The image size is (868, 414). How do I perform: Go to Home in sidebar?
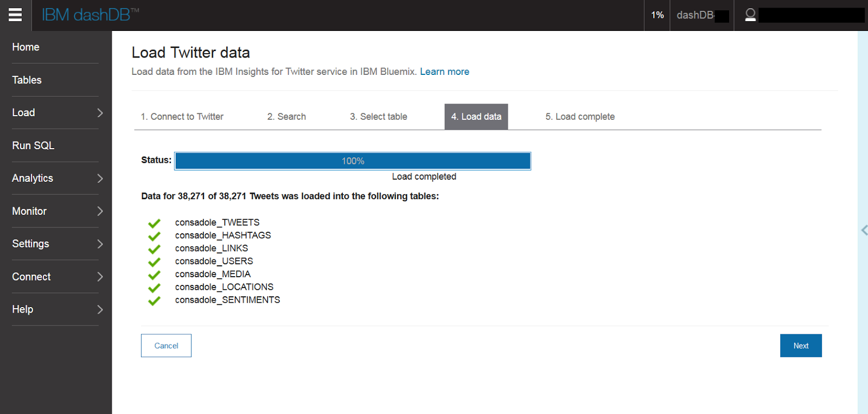click(x=25, y=47)
